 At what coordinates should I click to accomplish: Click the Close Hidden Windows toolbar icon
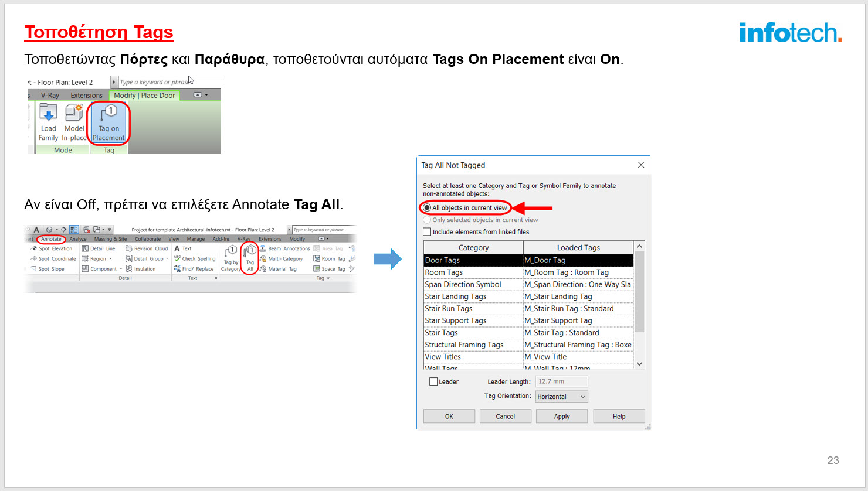[x=87, y=230]
